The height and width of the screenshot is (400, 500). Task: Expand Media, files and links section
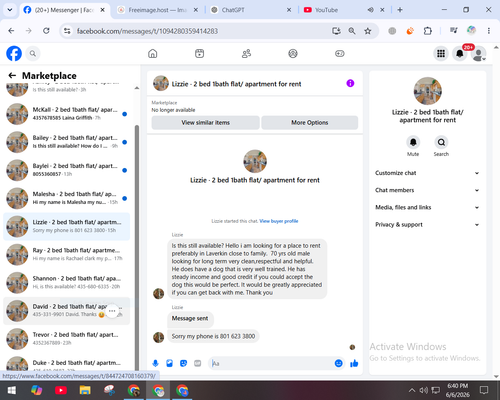point(427,207)
